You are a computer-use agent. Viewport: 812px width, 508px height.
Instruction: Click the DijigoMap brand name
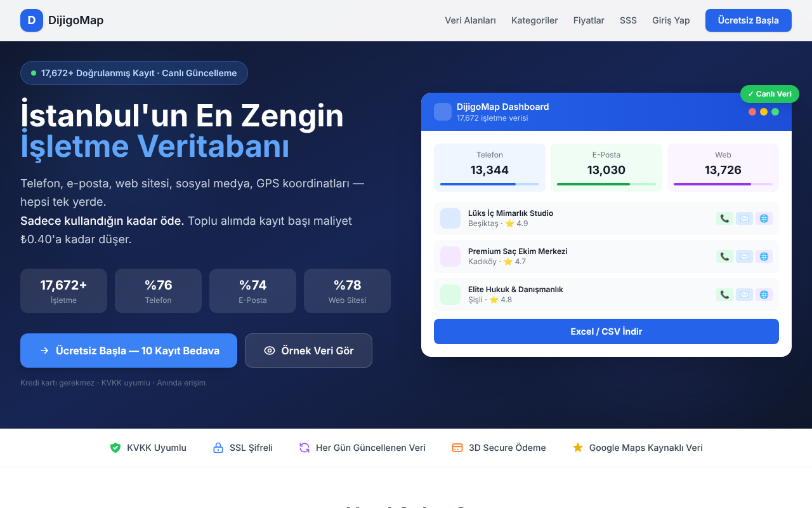coord(75,20)
